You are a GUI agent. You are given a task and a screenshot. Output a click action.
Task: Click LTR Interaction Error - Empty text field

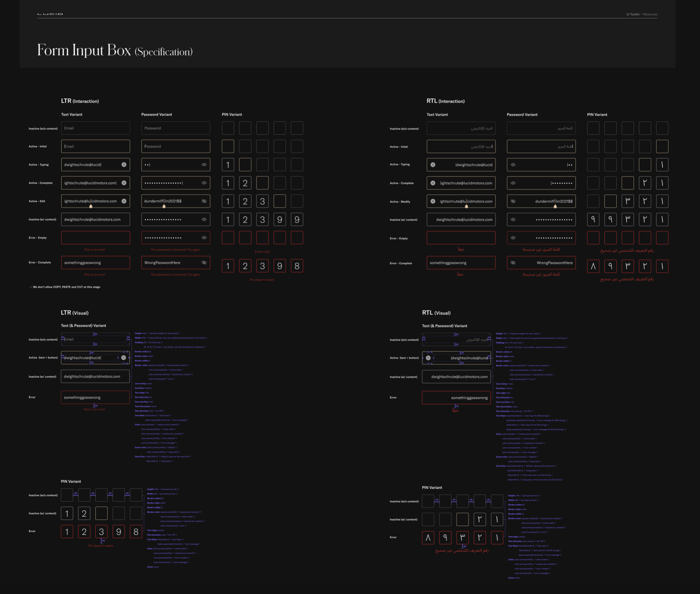coord(96,238)
